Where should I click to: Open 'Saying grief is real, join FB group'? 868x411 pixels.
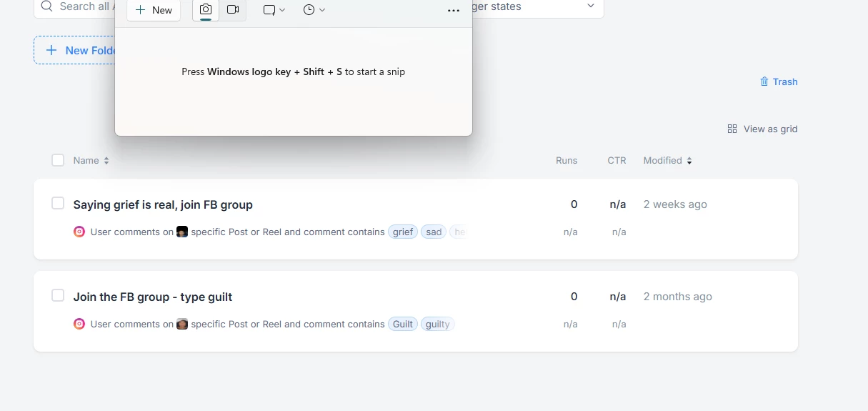point(163,204)
